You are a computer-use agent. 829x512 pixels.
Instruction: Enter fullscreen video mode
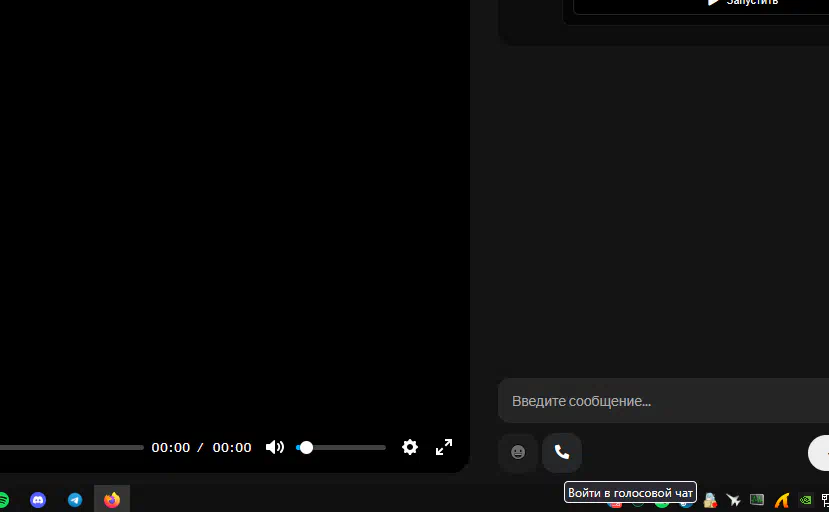point(444,447)
